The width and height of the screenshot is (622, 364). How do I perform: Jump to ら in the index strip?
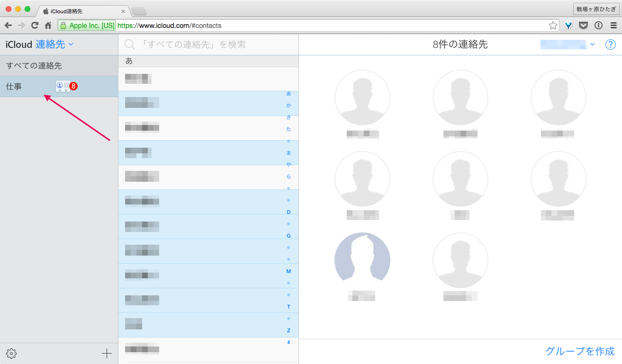[288, 177]
